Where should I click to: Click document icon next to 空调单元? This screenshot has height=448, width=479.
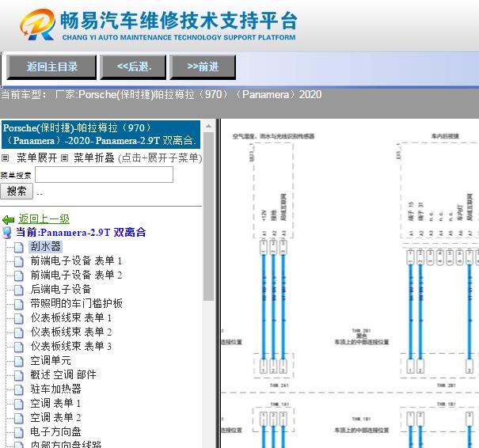pos(19,361)
